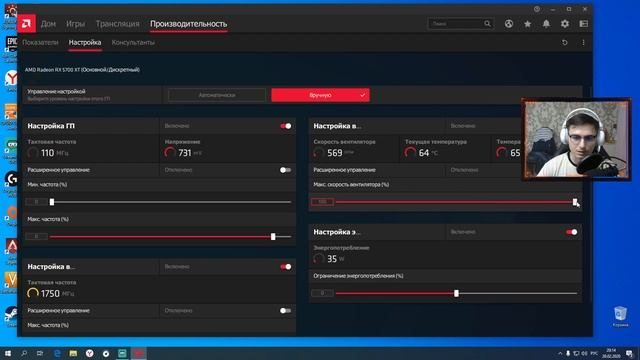Open Yandex Browser from taskbar
The image size is (640, 360).
tap(89, 353)
